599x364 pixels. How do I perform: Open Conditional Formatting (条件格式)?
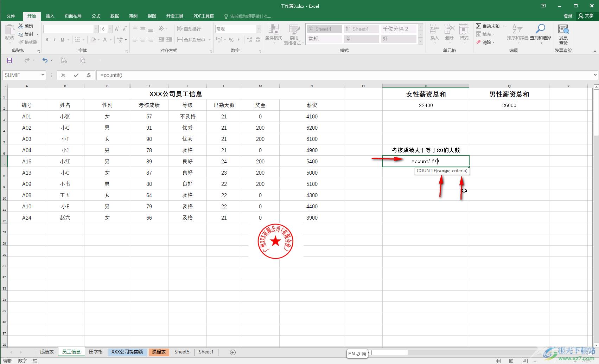tap(274, 34)
